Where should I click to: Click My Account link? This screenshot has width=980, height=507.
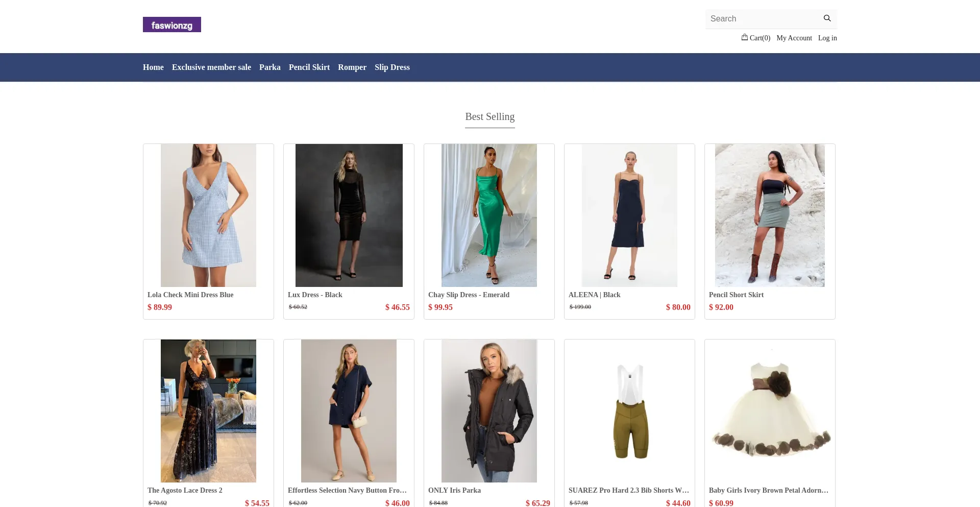click(x=794, y=38)
